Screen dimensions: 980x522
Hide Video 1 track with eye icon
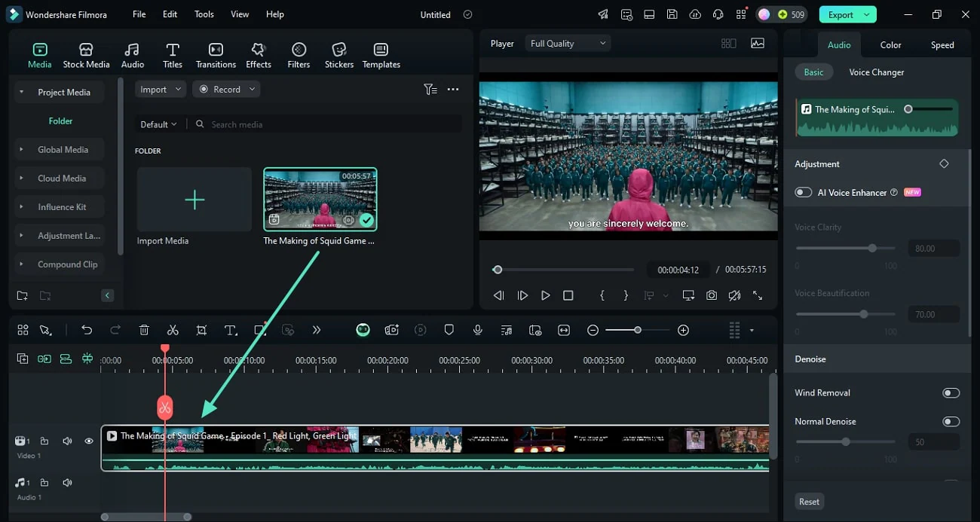pyautogui.click(x=89, y=441)
